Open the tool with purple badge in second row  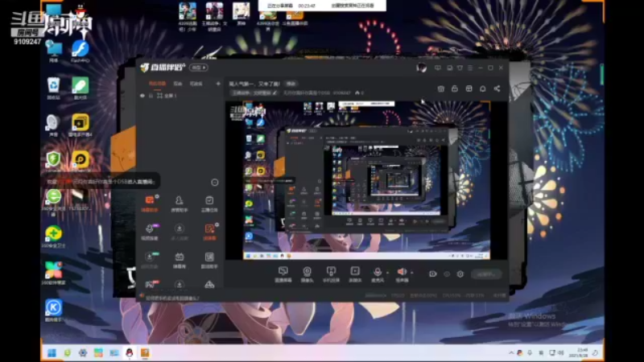(150, 232)
